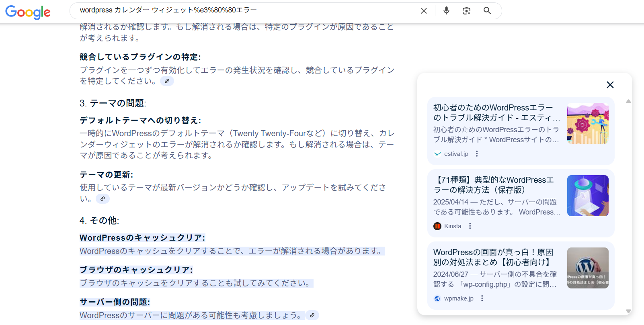Click Kinsta snippet dated 2025/04/14
The image size is (644, 325).
[497, 207]
